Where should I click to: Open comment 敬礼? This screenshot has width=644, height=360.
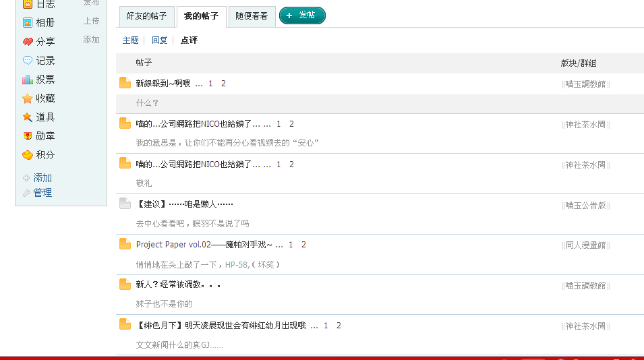[x=144, y=183]
